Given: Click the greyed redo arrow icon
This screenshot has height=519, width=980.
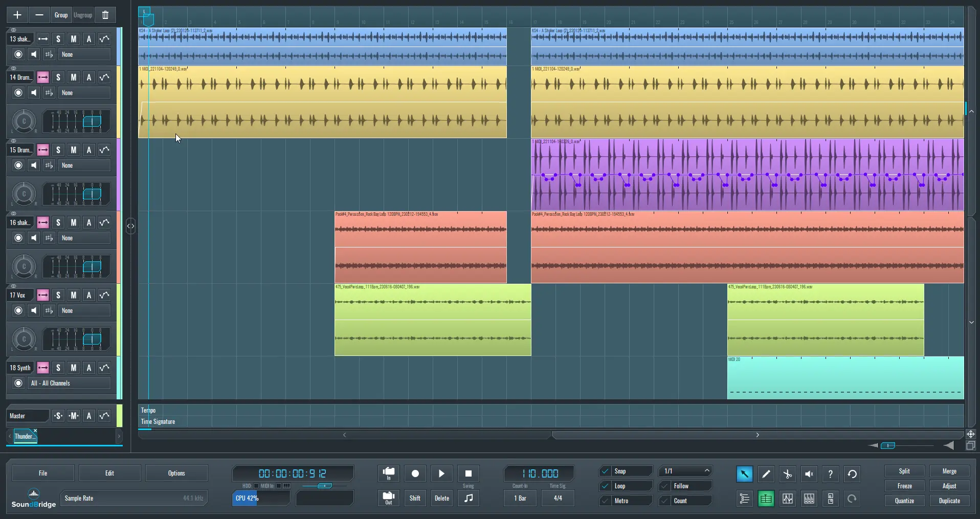Looking at the screenshot, I should [852, 499].
